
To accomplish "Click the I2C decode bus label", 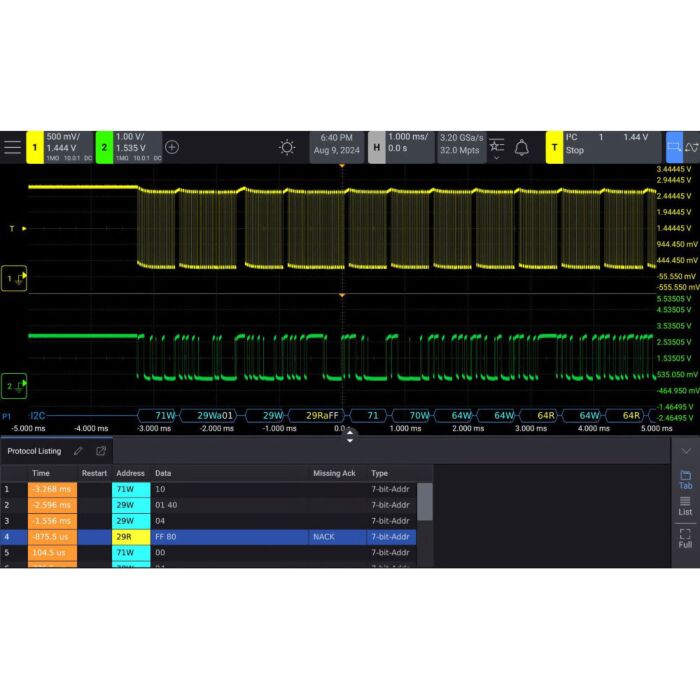I will pyautogui.click(x=38, y=416).
